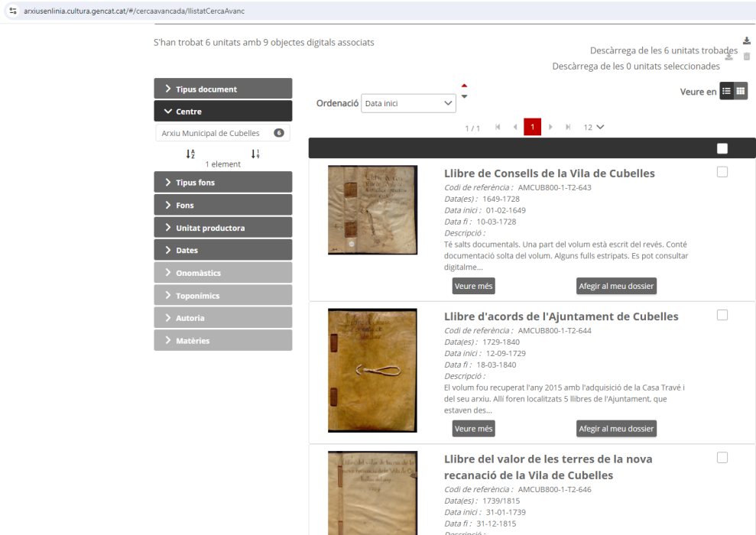
Task: Click the download all found units icon
Action: (746, 41)
